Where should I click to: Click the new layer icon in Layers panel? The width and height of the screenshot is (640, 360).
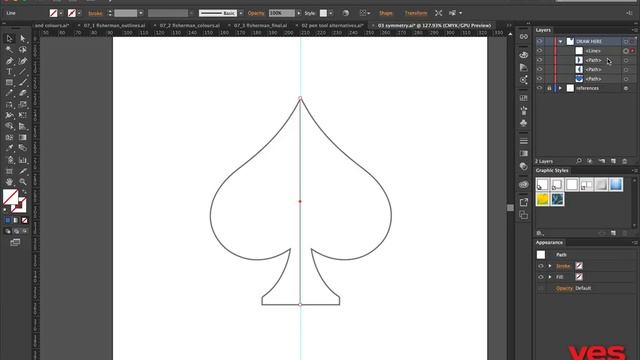[x=613, y=161]
